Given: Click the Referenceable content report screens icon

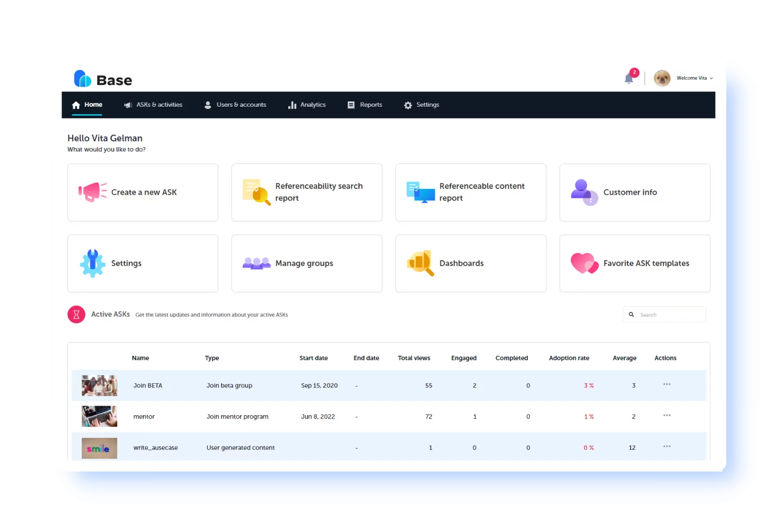Looking at the screenshot, I should pos(419,192).
